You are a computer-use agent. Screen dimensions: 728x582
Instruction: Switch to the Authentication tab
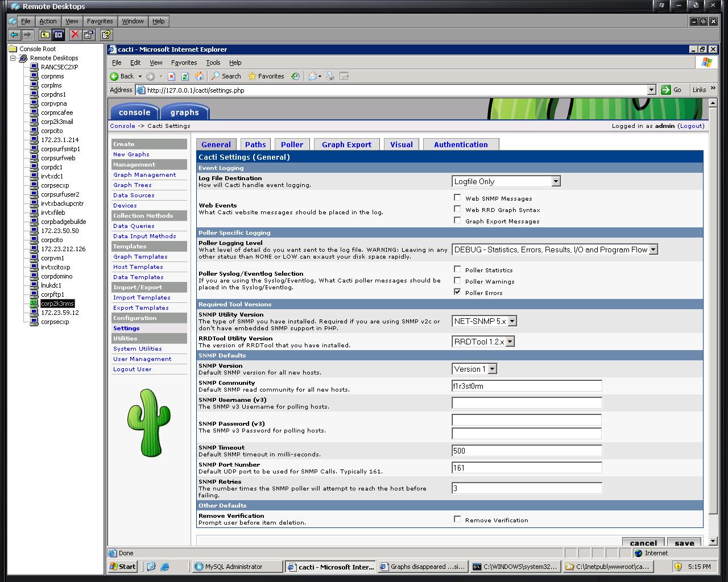tap(461, 144)
